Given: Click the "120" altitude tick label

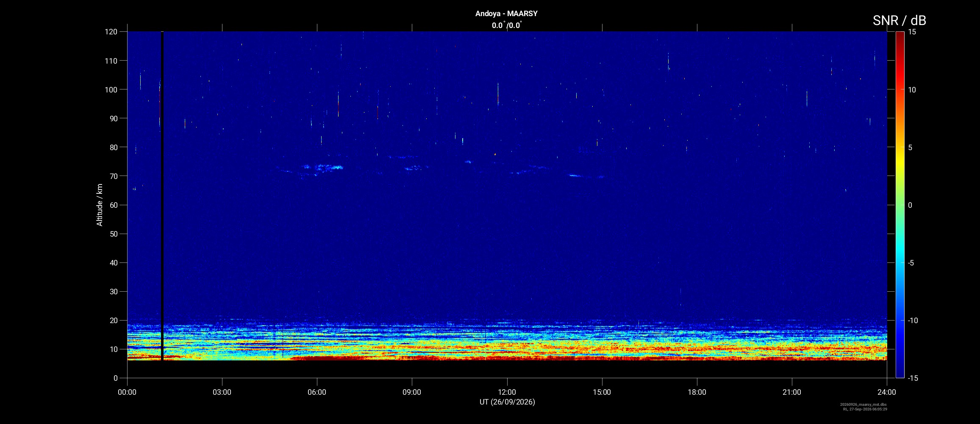Looking at the screenshot, I should 111,32.
